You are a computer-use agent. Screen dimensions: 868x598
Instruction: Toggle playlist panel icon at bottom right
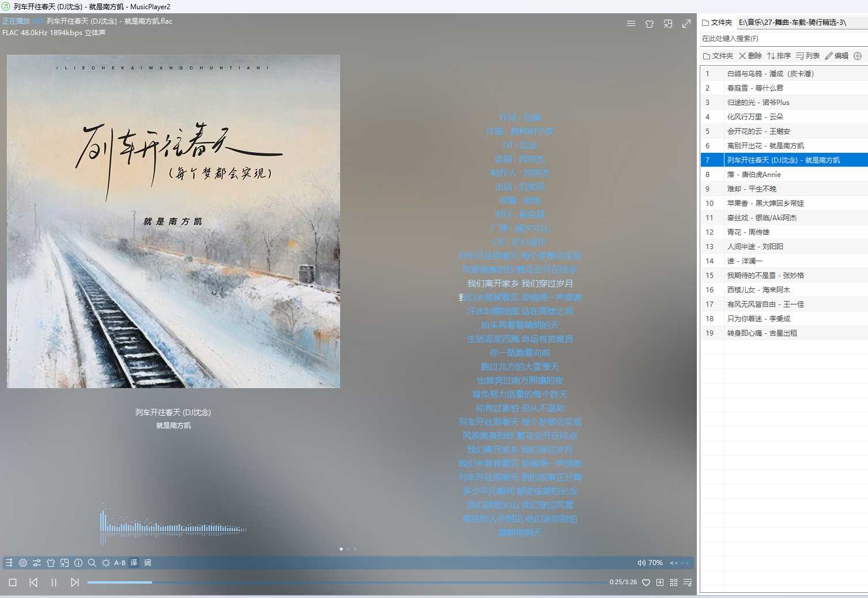pos(688,582)
